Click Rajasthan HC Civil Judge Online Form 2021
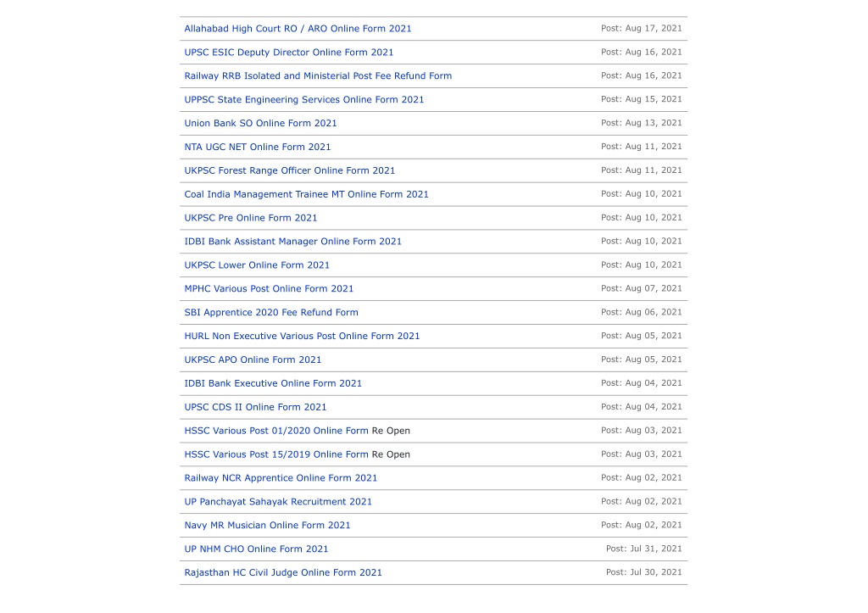The image size is (868, 613). click(283, 572)
